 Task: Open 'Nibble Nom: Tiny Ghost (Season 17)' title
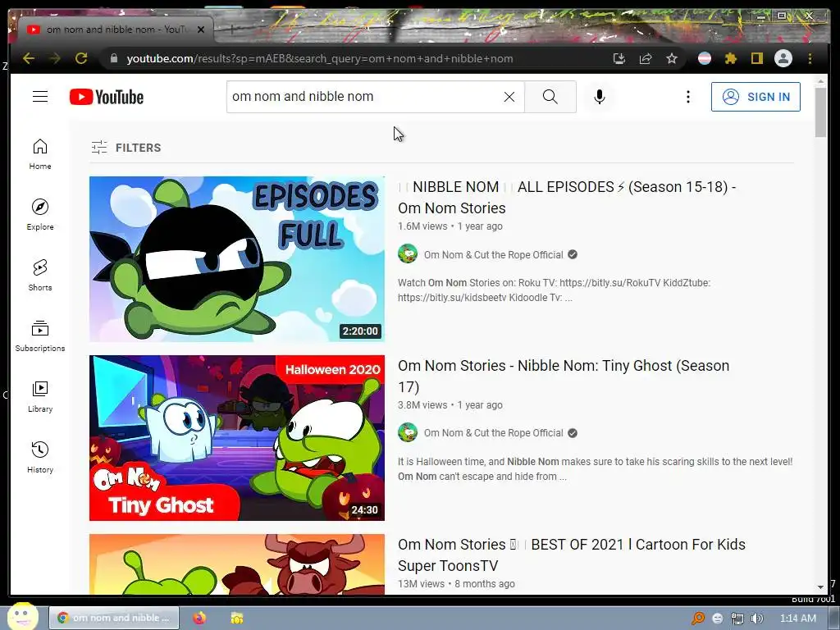(564, 376)
